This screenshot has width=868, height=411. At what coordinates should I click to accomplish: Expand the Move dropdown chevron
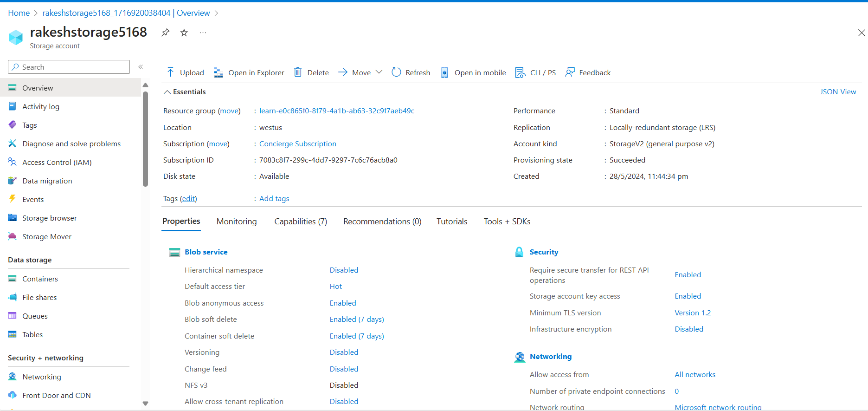[379, 72]
